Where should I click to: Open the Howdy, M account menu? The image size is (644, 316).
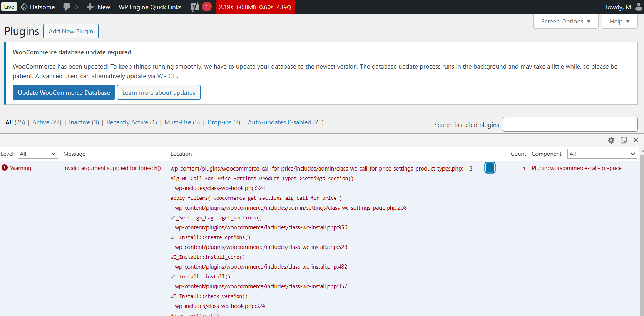[617, 7]
